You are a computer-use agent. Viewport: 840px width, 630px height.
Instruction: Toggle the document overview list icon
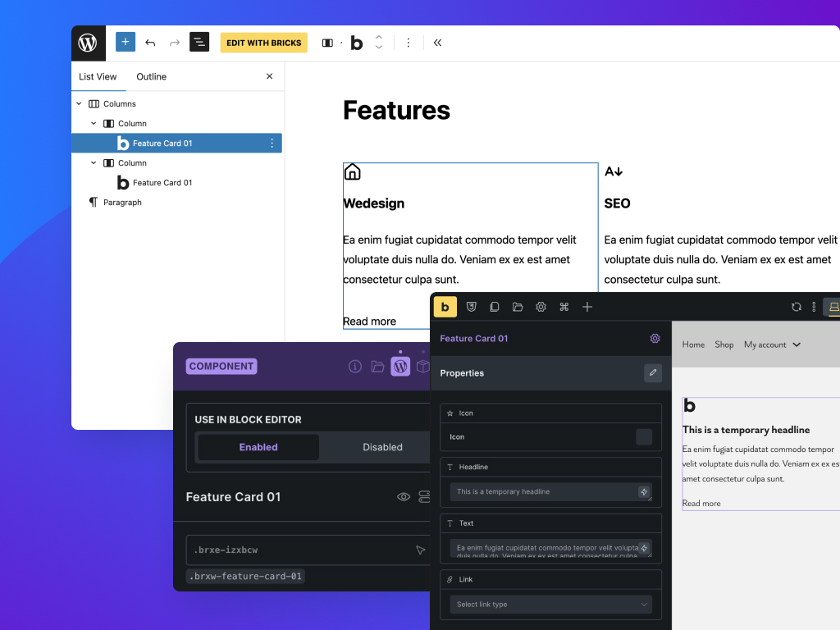point(199,43)
